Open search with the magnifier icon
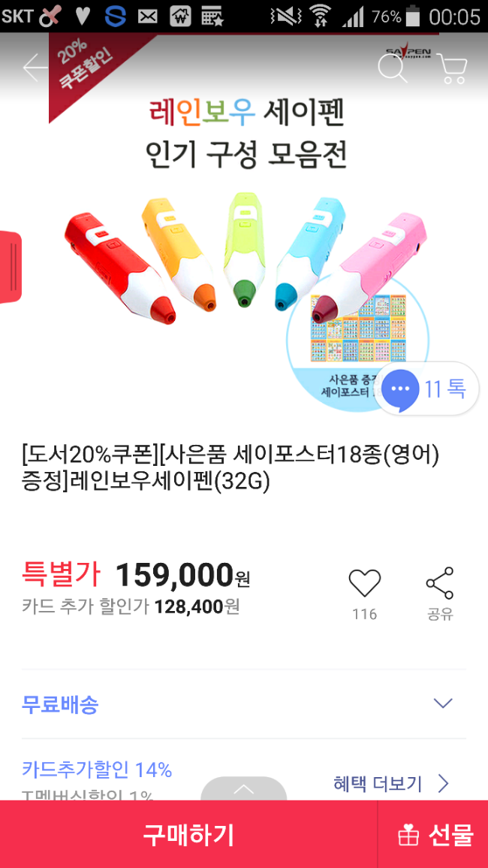 (x=392, y=68)
